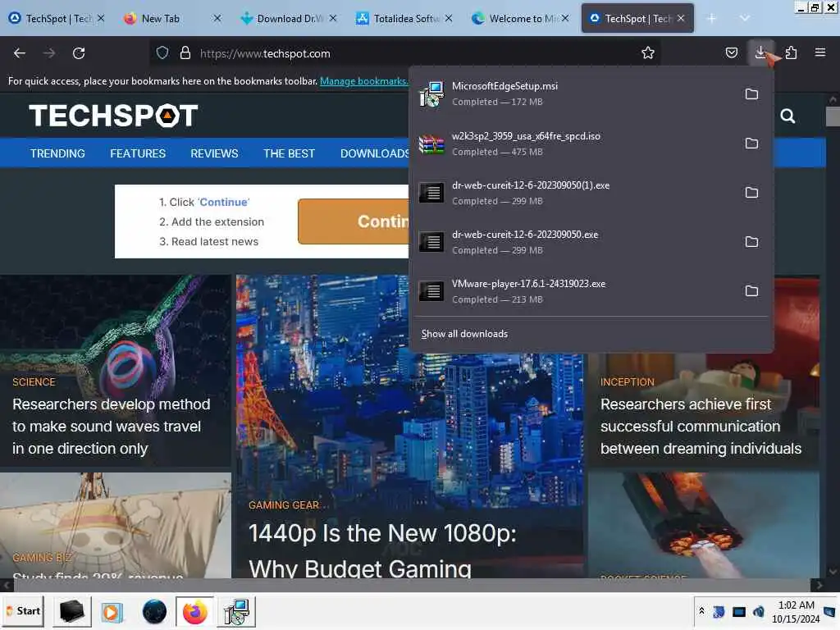Open a new tab with plus button
Screen dimensions: 840x630
pos(711,18)
